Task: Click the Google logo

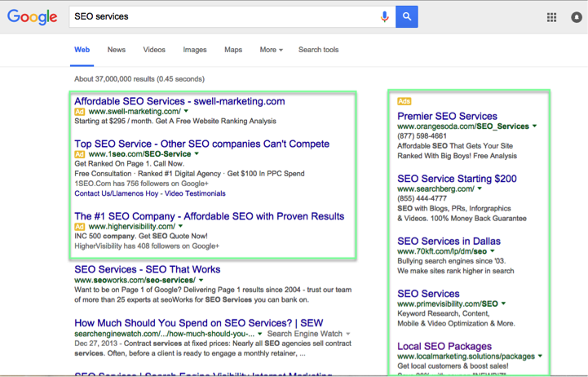Action: coord(33,17)
